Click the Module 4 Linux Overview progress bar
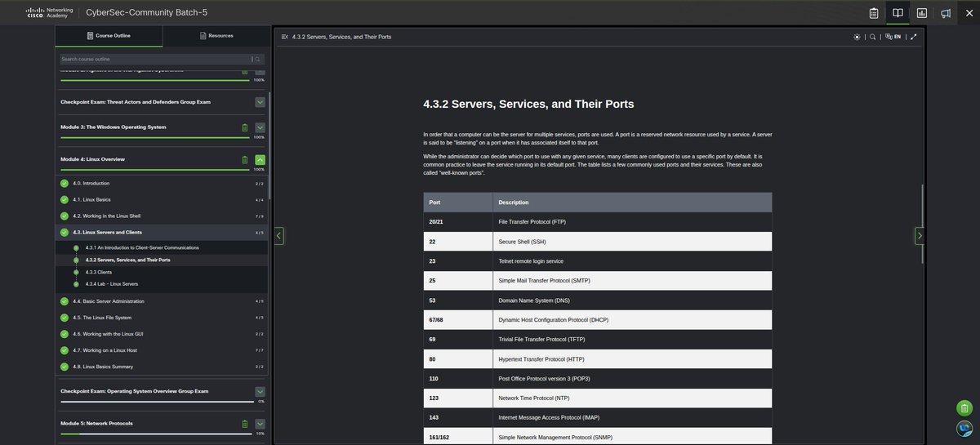The height and width of the screenshot is (445, 980). [x=157, y=170]
